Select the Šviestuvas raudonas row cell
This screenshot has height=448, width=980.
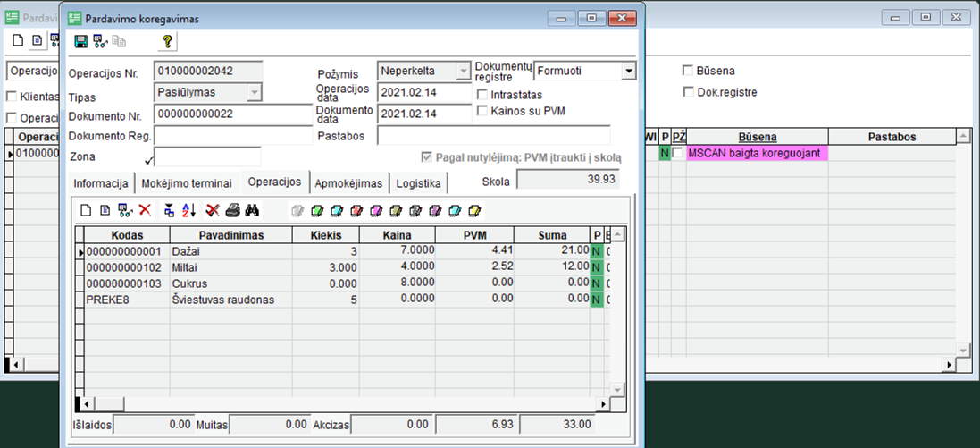[x=231, y=300]
